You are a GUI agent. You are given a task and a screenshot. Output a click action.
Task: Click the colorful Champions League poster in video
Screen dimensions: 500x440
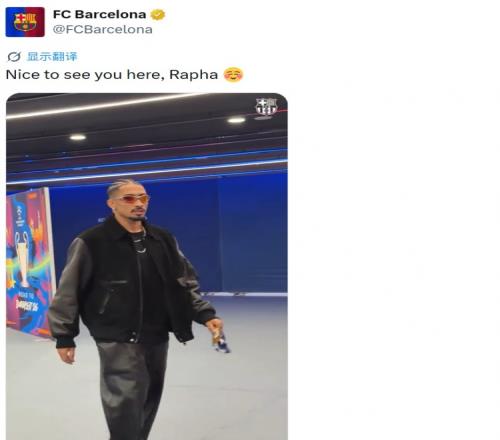click(x=29, y=262)
